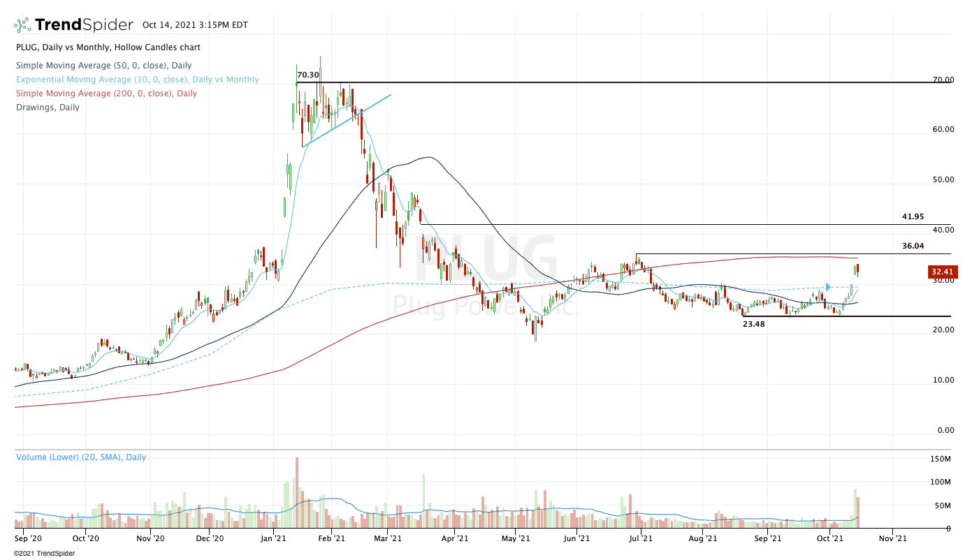The height and width of the screenshot is (560, 972).
Task: Click the 10.00 price axis label
Action: [x=943, y=381]
